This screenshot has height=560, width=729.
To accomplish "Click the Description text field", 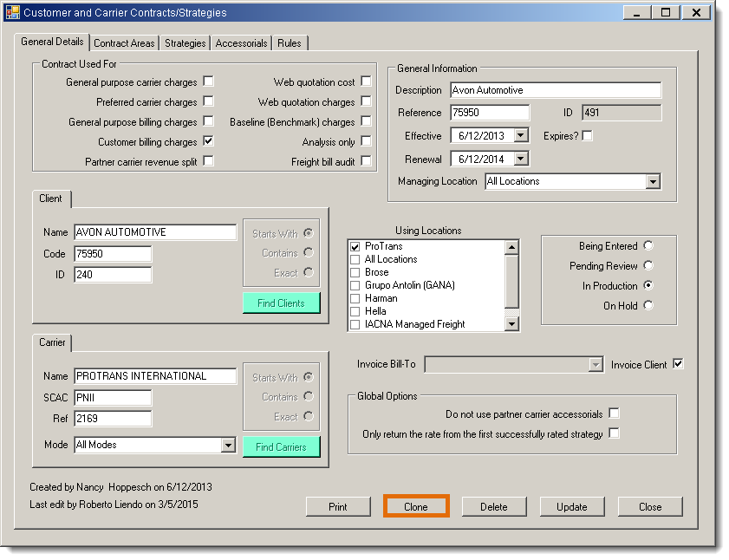I will (555, 90).
